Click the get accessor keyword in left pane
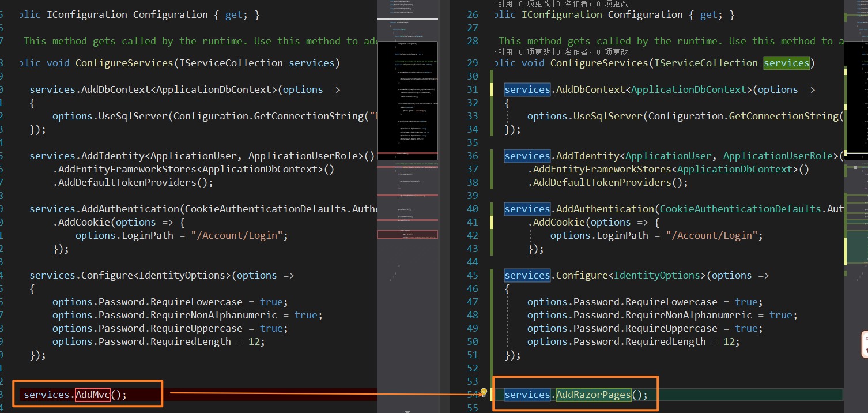Viewport: 868px width, 413px height. pos(234,14)
